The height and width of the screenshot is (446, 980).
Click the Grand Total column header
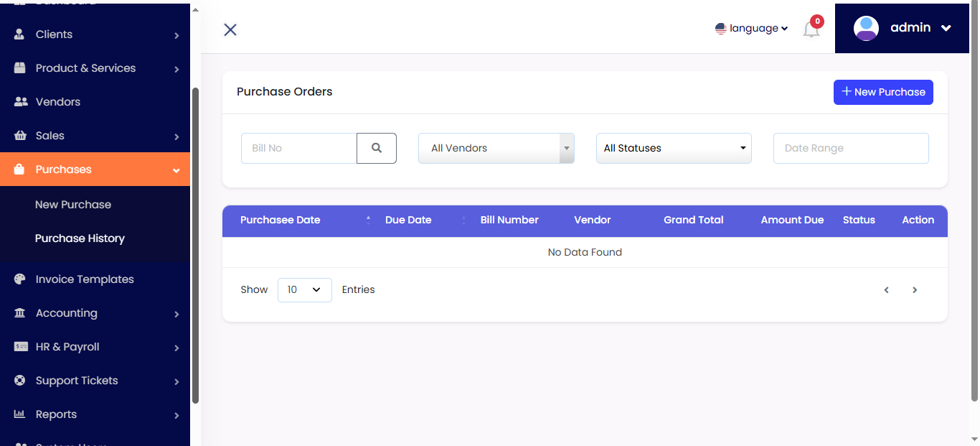coord(694,220)
